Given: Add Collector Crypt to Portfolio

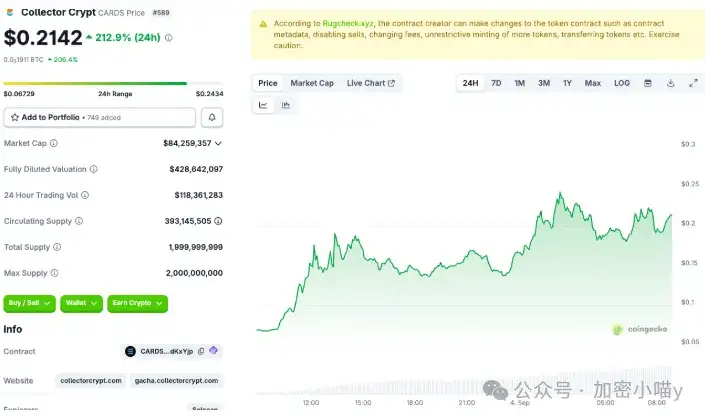Looking at the screenshot, I should [x=100, y=117].
